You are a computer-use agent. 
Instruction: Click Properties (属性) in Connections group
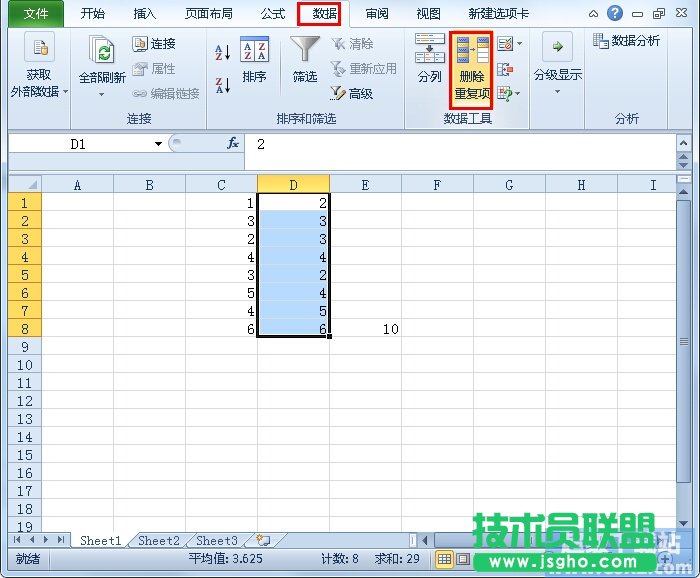154,69
